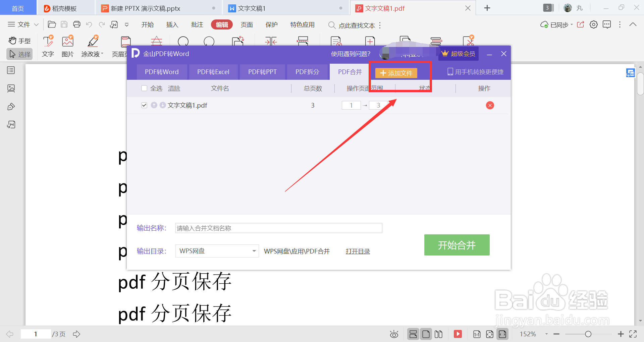Click the 开始合并 merge button

(x=457, y=245)
